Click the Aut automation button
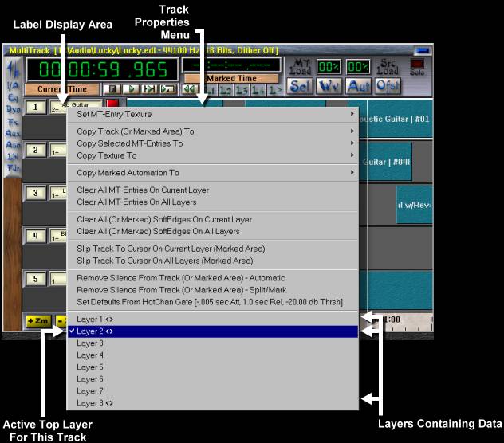 (x=357, y=86)
